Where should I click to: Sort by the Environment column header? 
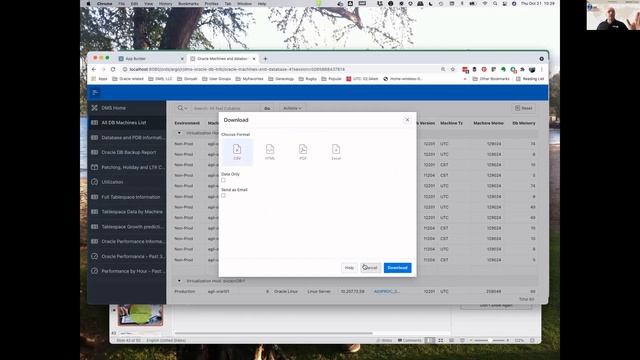(x=187, y=123)
